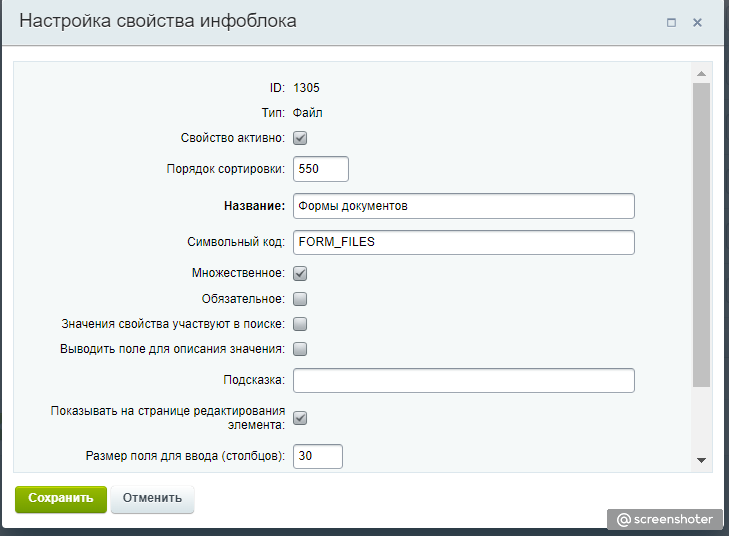The width and height of the screenshot is (729, 536).
Task: Click the 'Множественное:' label
Action: (x=239, y=273)
